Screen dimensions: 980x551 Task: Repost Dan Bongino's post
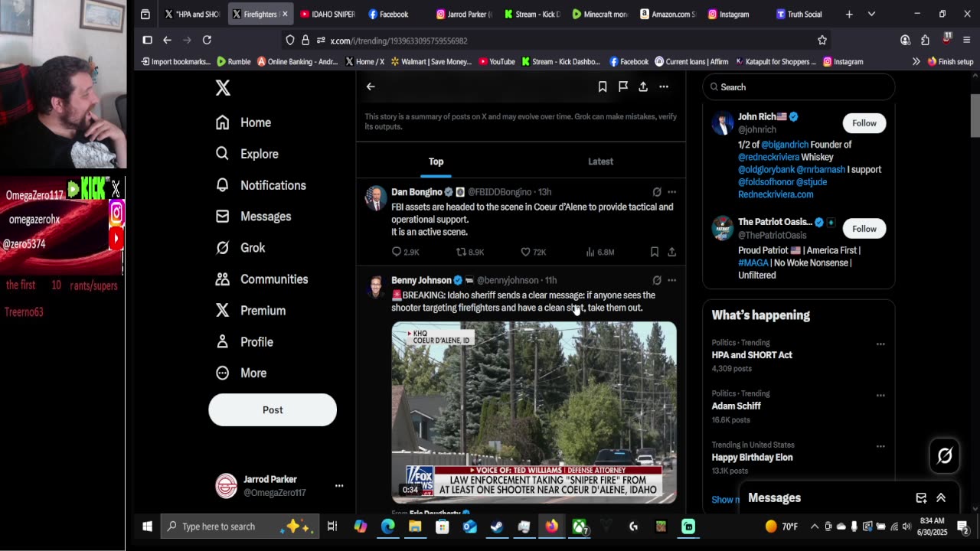click(470, 252)
